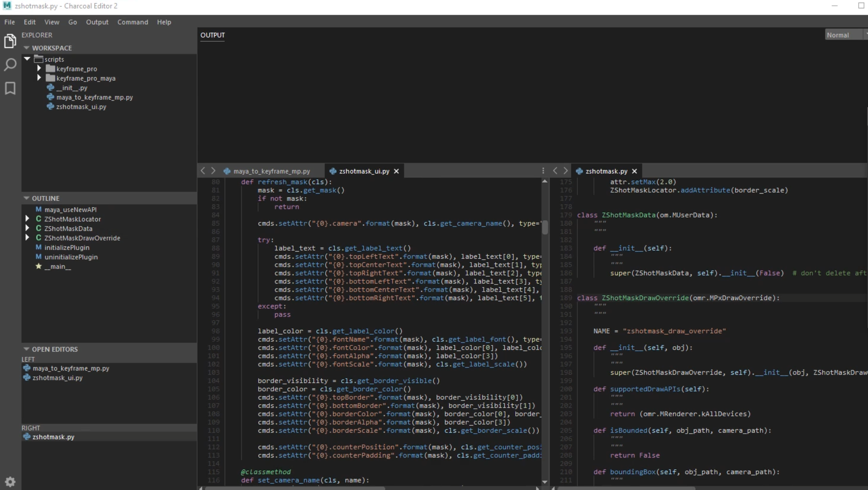Navigate forward in right editor pane
The height and width of the screenshot is (490, 868).
[565, 170]
